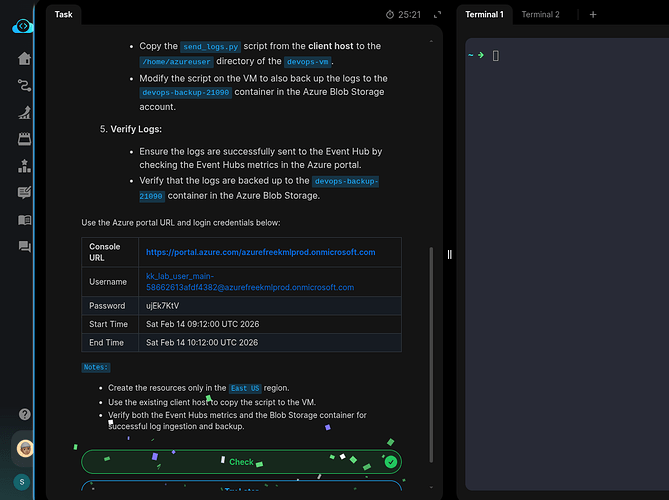The width and height of the screenshot is (669, 500).
Task: Open the video courses clapperboard icon
Action: point(24,139)
